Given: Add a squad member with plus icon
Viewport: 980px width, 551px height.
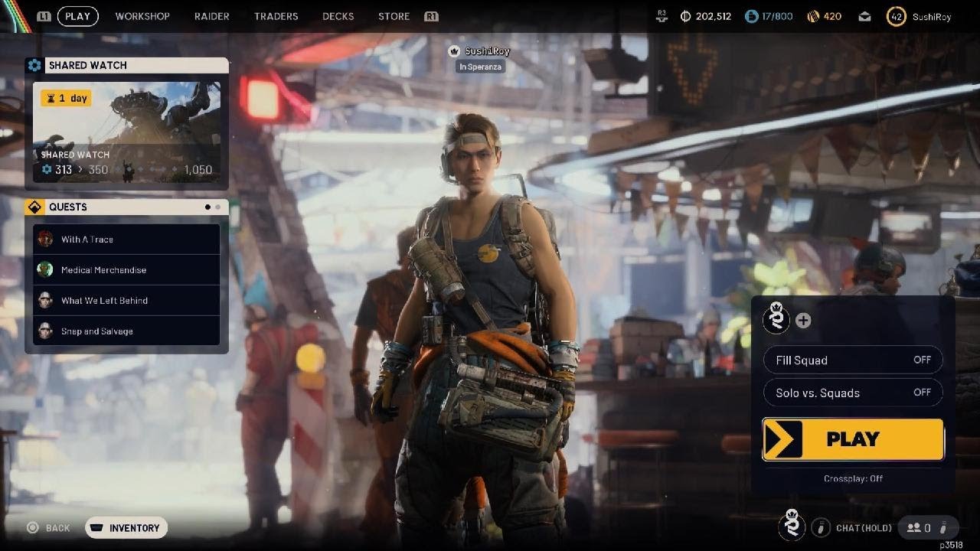Looking at the screenshot, I should pos(802,321).
